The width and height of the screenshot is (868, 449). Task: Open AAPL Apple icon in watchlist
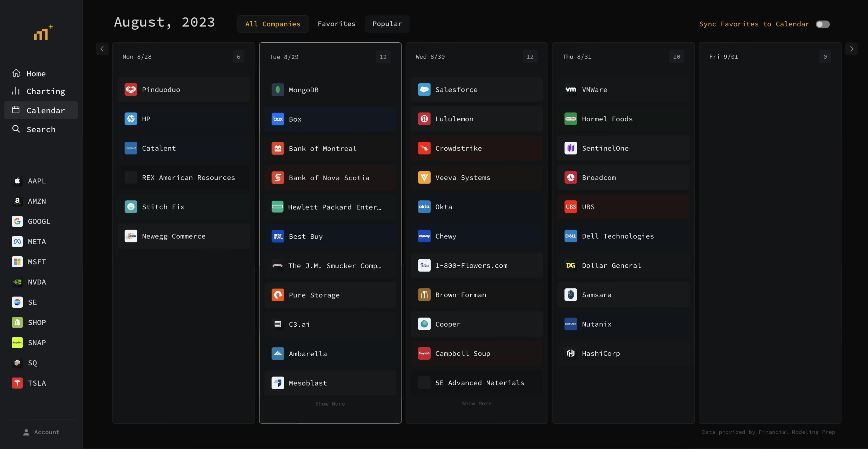[x=17, y=181]
